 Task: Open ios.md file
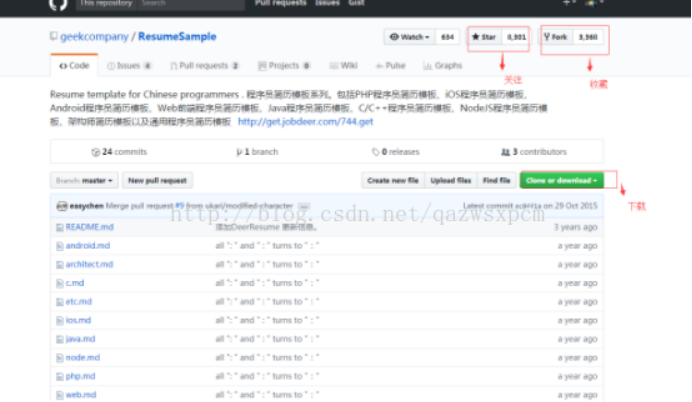78,320
